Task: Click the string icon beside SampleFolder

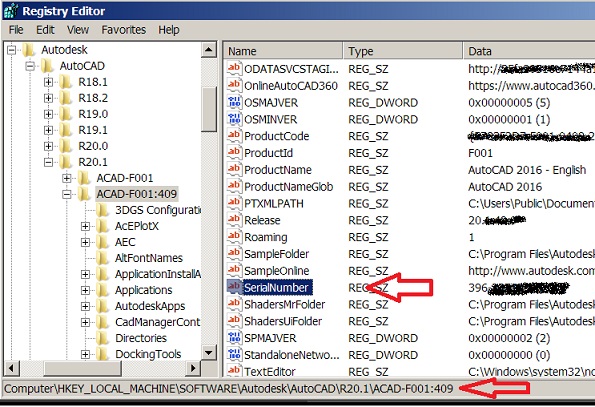Action: [x=234, y=253]
